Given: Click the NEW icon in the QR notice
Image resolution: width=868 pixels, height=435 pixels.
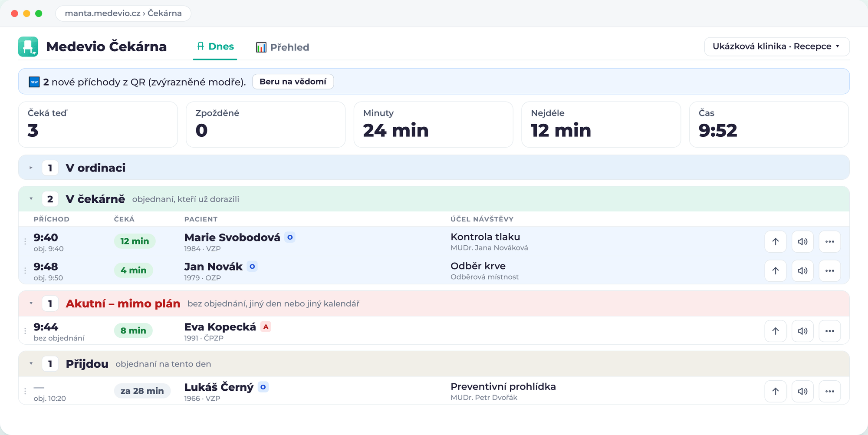Looking at the screenshot, I should pyautogui.click(x=34, y=82).
